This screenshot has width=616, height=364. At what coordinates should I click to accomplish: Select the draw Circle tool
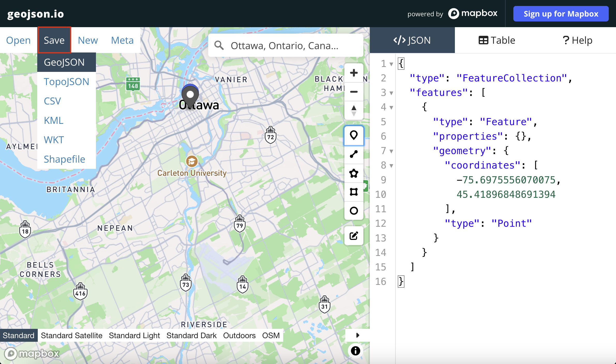[354, 211]
